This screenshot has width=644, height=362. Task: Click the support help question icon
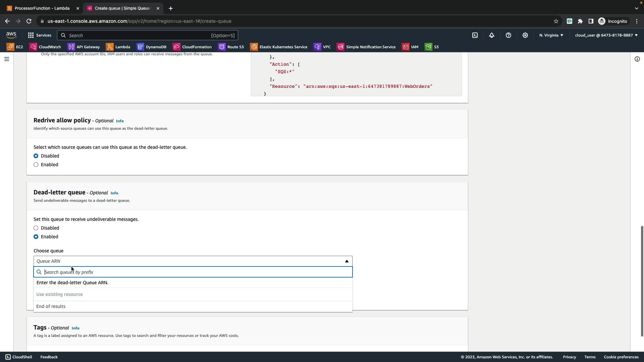click(508, 35)
